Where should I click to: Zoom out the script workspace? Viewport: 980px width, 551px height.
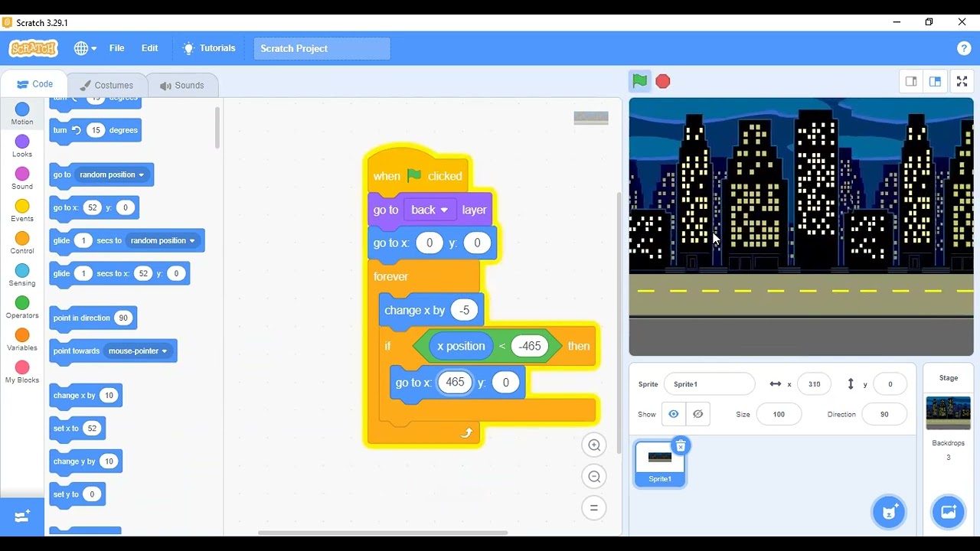594,477
